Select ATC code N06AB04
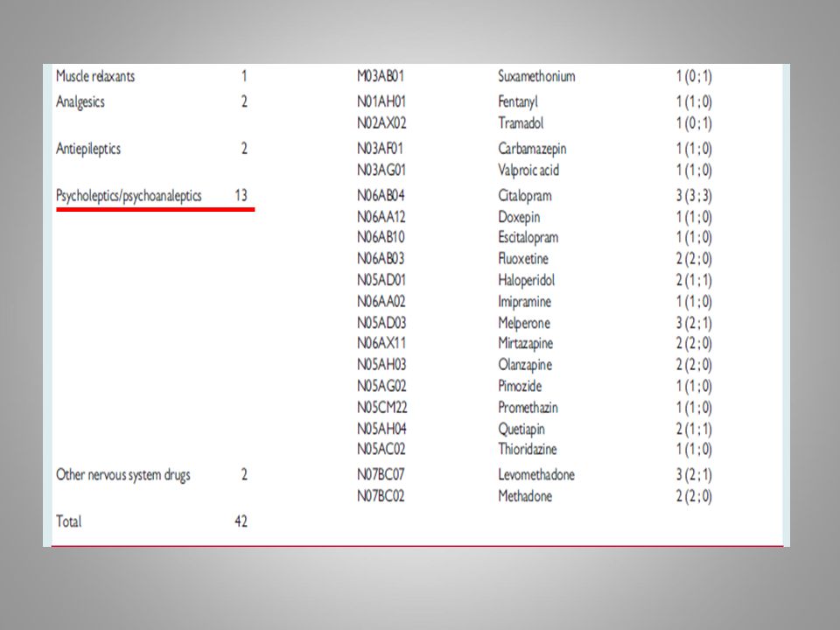Image resolution: width=840 pixels, height=630 pixels. pyautogui.click(x=381, y=195)
